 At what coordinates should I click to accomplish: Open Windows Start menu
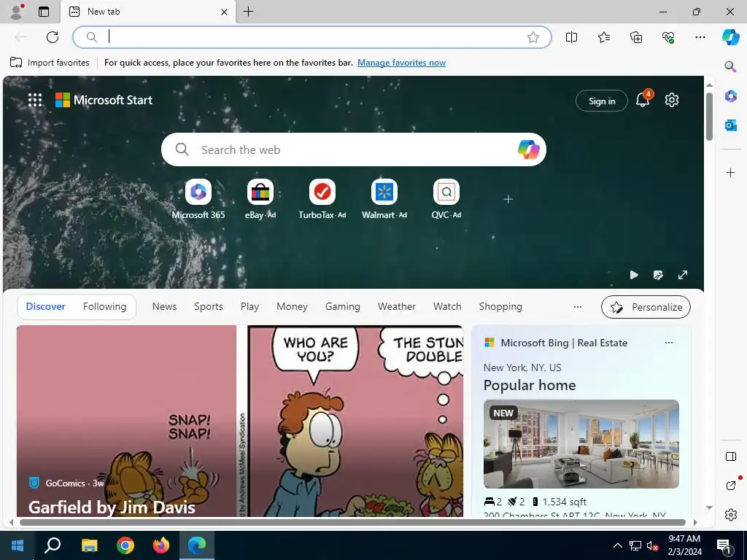(x=18, y=545)
